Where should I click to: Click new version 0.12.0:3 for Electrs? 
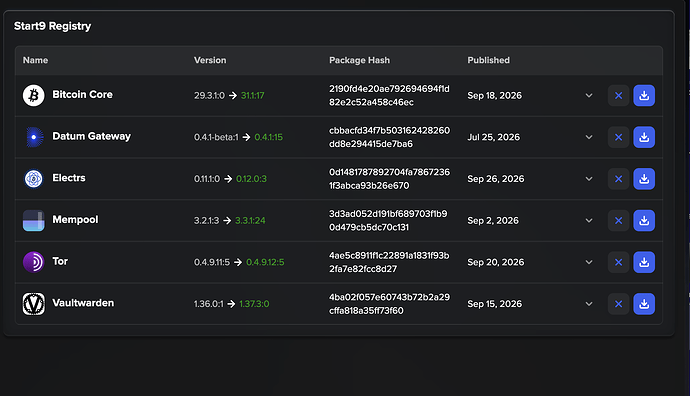point(251,179)
